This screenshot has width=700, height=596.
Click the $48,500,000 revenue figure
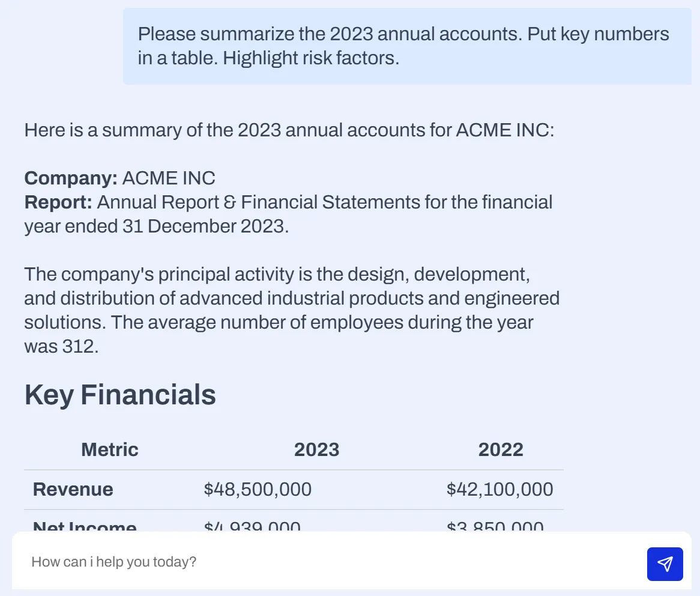point(258,489)
